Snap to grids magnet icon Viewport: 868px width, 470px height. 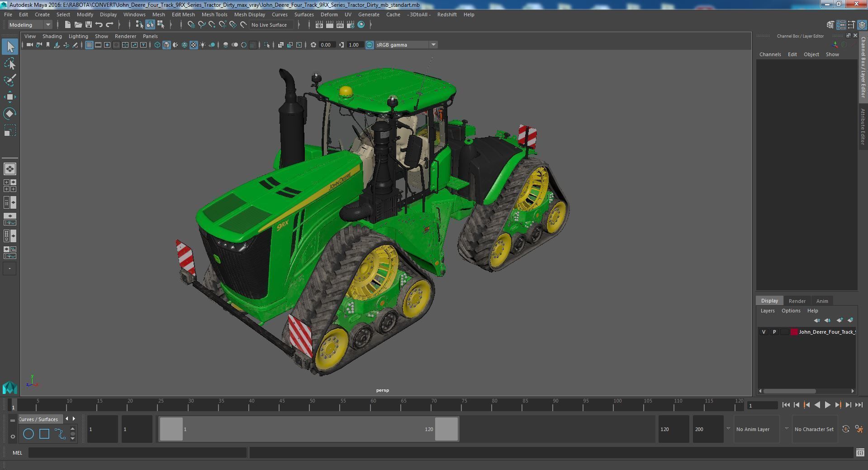(191, 25)
